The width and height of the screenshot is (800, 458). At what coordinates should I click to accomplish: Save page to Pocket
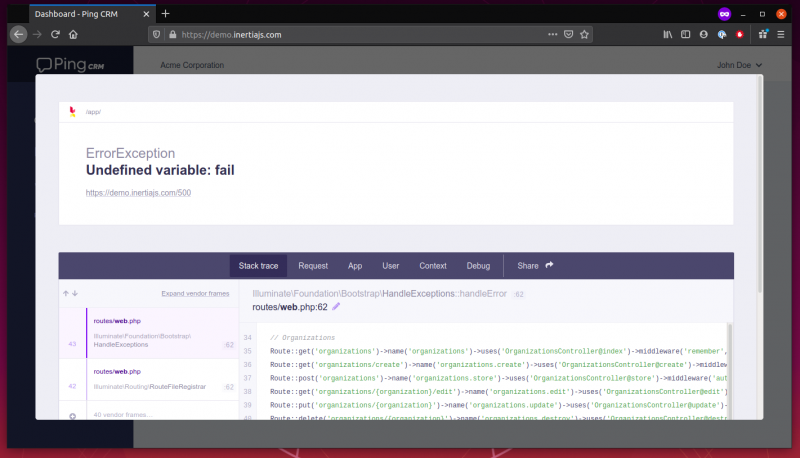pos(568,35)
